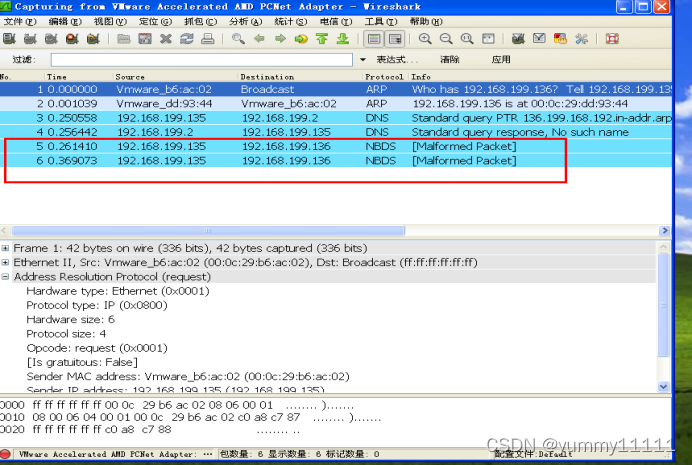Collapse the Address Resolution Protocol node
This screenshot has width=692, height=465.
tap(6, 277)
